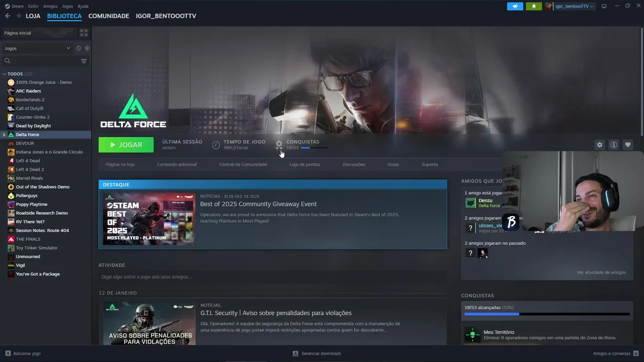Open the green notifications bell
The width and height of the screenshot is (644, 362).
point(534,6)
